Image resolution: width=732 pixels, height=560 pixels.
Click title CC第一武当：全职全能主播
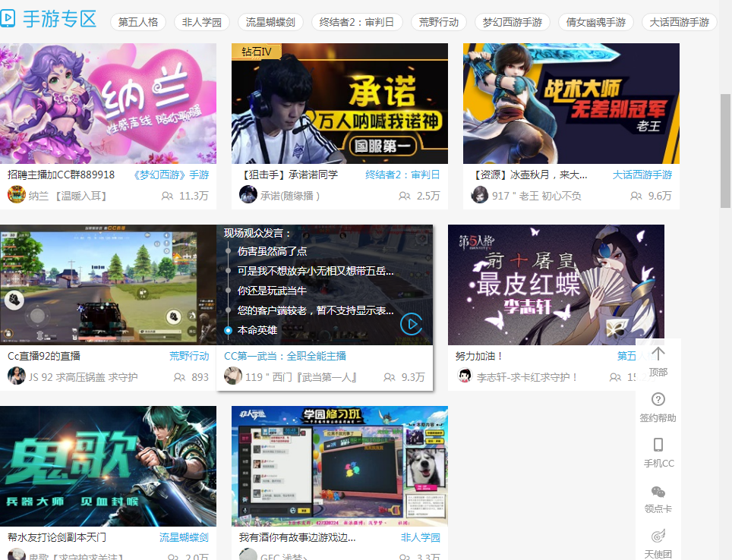[x=285, y=356]
